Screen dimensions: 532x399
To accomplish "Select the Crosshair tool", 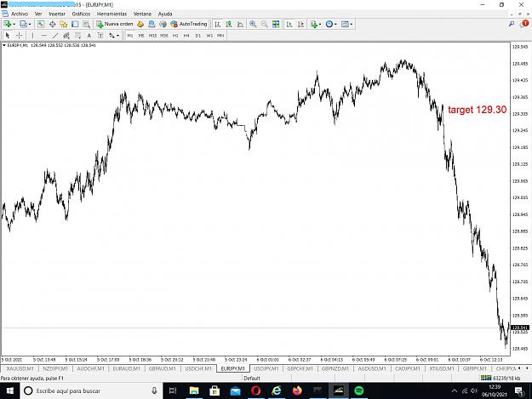I will (20, 36).
